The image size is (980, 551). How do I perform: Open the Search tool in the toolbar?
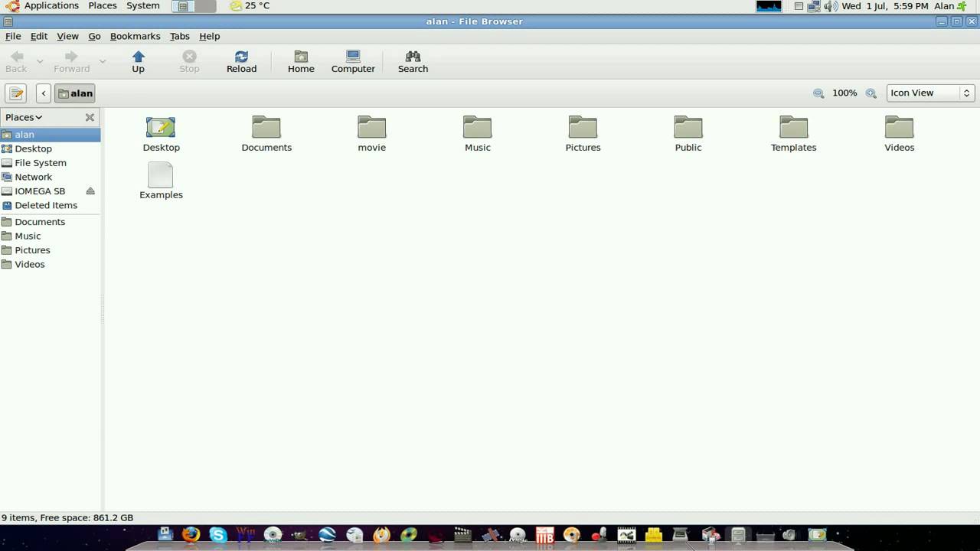412,61
